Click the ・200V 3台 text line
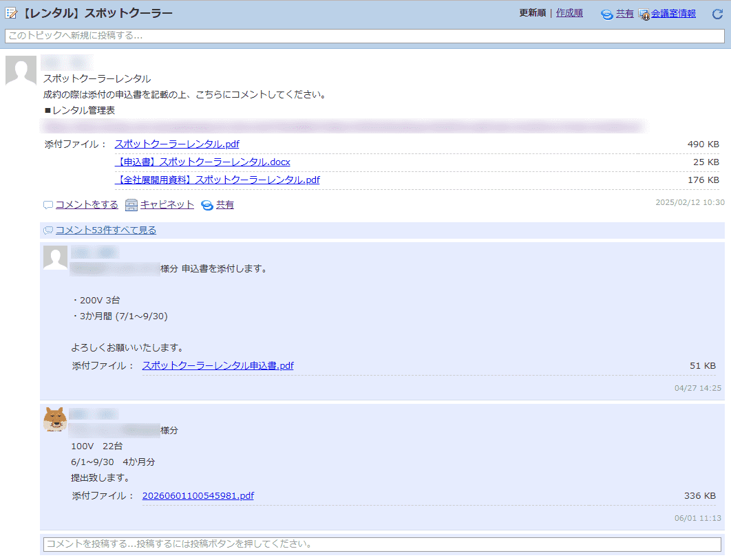The width and height of the screenshot is (731, 560). [x=96, y=301]
